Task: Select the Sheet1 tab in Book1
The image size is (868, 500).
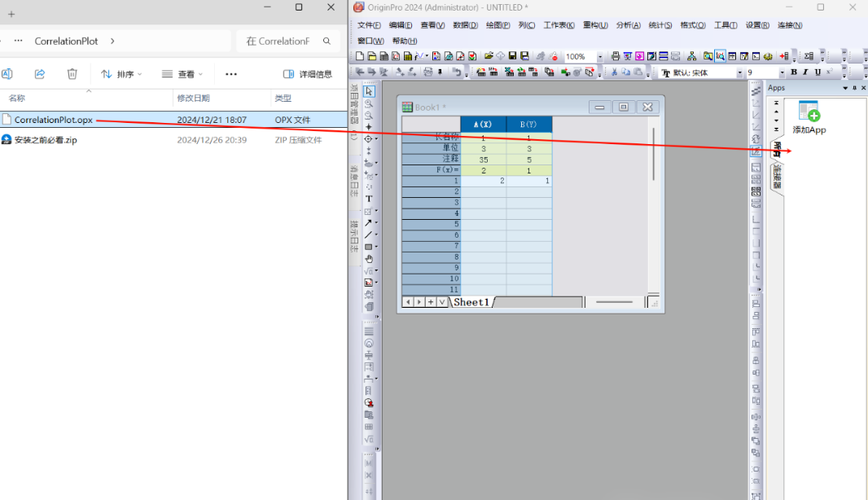Action: 471,302
